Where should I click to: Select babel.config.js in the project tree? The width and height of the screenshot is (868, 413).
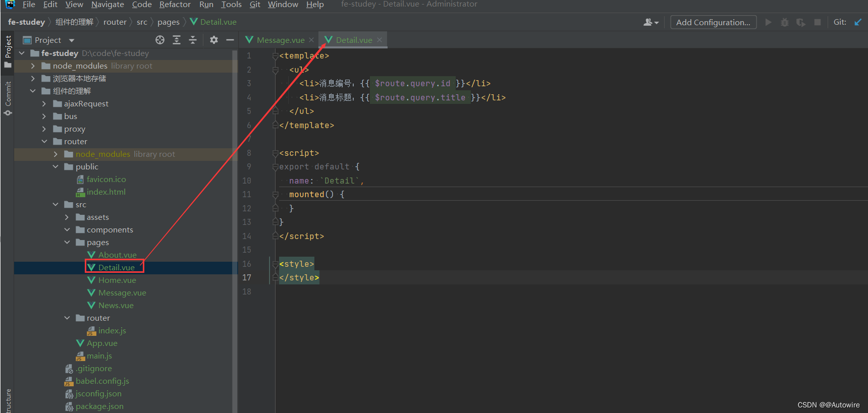[102, 381]
